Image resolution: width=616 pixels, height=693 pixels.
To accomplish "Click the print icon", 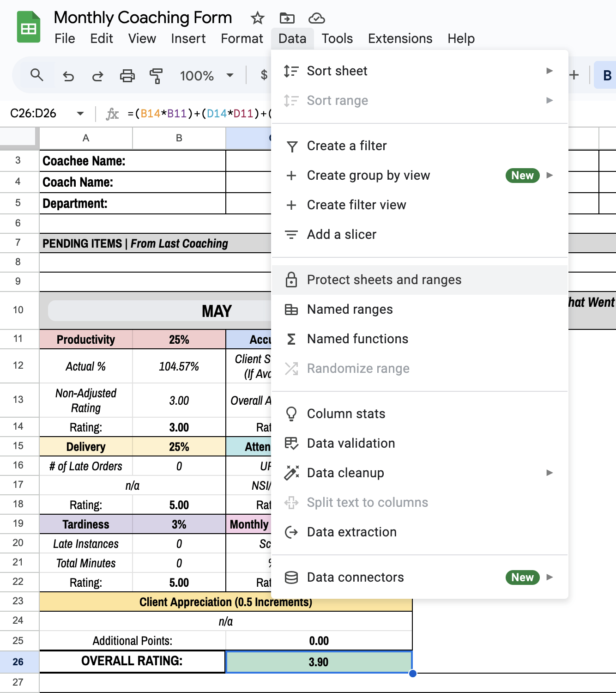I will [127, 75].
